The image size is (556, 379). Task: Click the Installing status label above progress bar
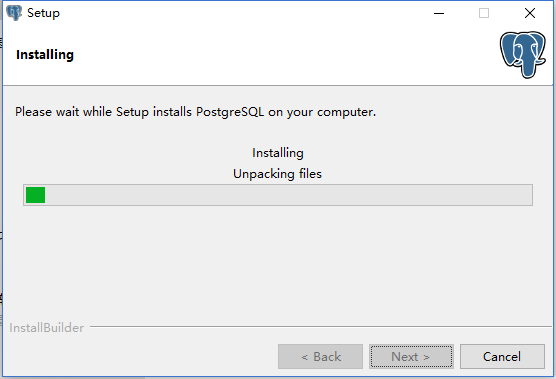click(278, 153)
